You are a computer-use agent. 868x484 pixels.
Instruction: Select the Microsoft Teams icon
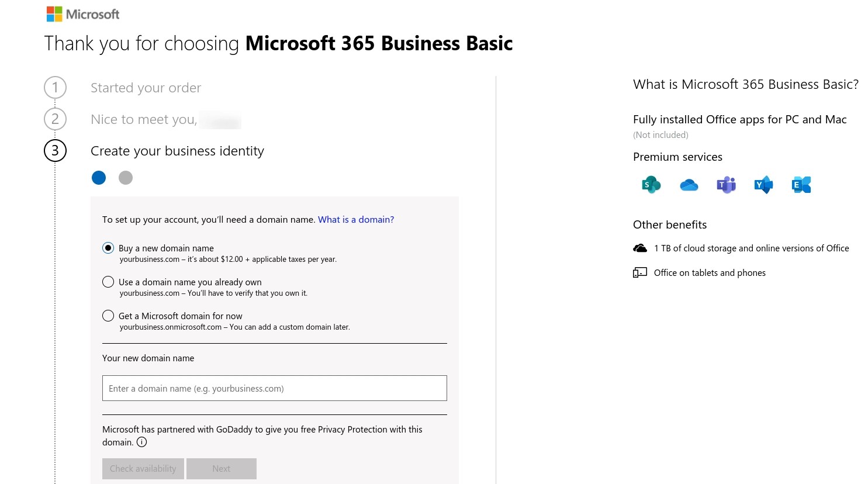[x=726, y=184]
